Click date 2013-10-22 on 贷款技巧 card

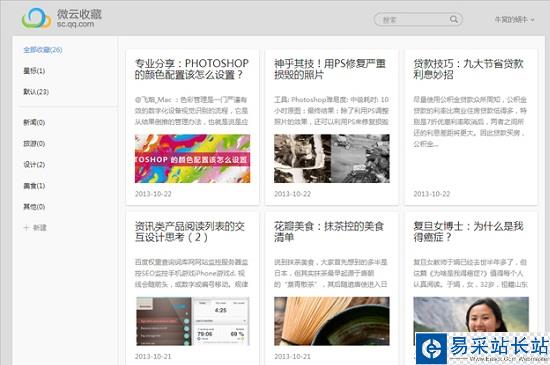click(x=431, y=194)
